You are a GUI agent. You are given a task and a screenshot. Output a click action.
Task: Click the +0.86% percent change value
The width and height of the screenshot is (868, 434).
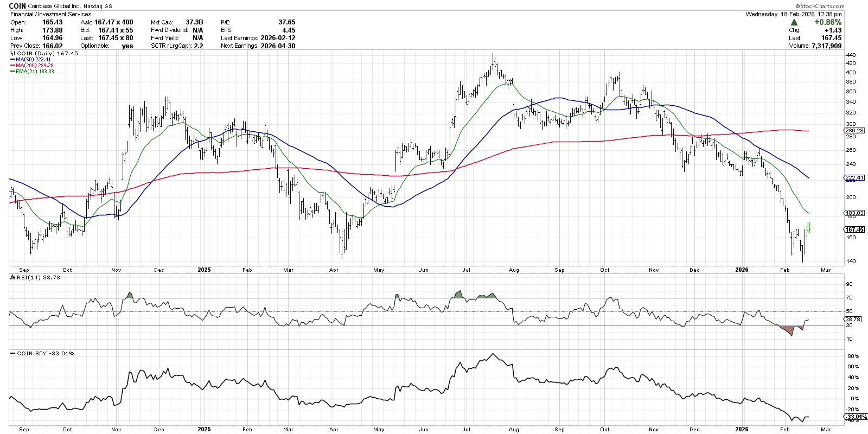click(827, 22)
